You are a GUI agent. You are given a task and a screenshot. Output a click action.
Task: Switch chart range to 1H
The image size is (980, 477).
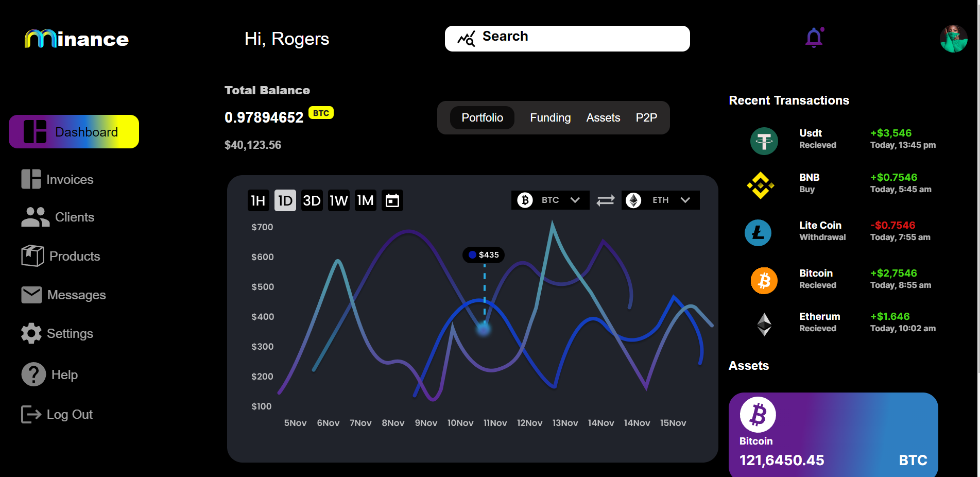coord(258,200)
